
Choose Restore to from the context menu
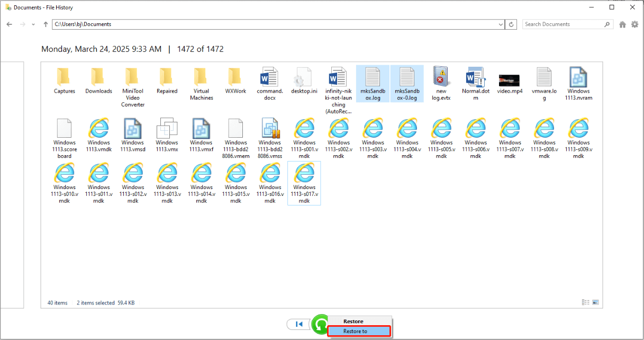pyautogui.click(x=359, y=330)
